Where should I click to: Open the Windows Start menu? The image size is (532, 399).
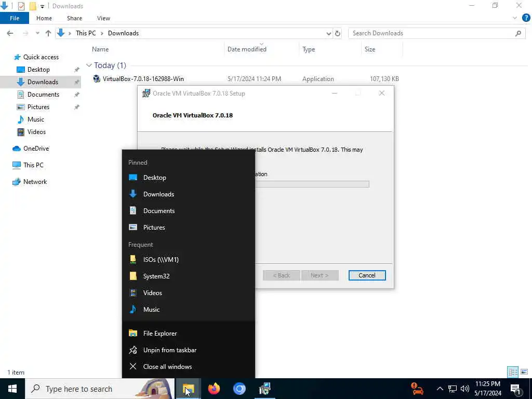point(12,389)
